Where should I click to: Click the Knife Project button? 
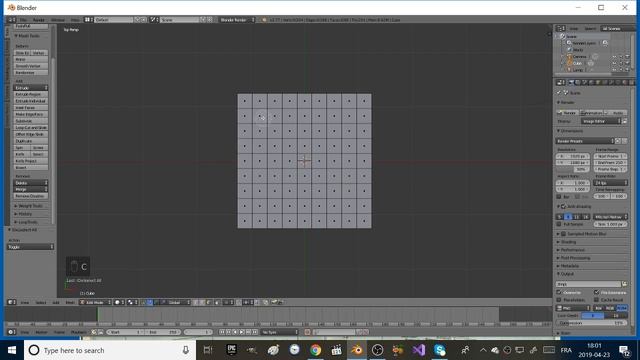click(31, 161)
